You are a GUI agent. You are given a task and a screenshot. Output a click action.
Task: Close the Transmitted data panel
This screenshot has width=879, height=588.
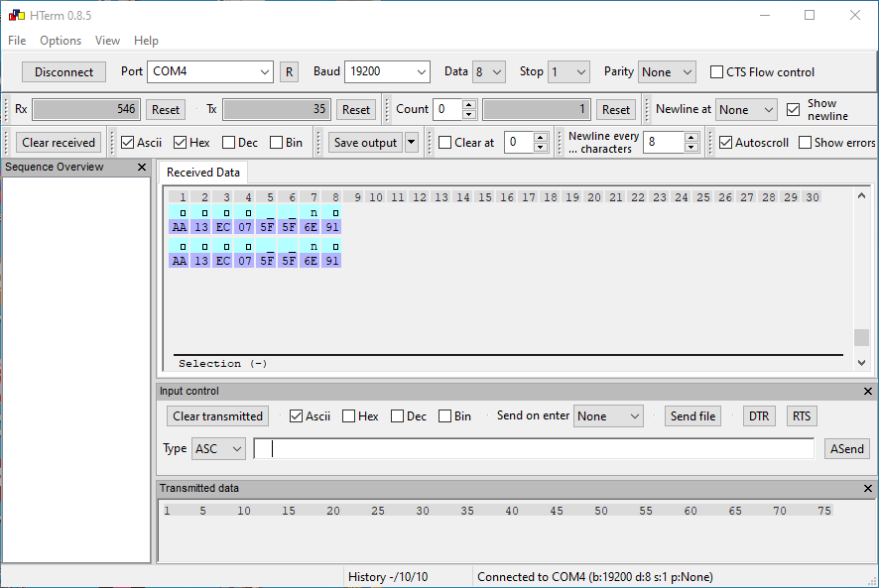pyautogui.click(x=868, y=489)
